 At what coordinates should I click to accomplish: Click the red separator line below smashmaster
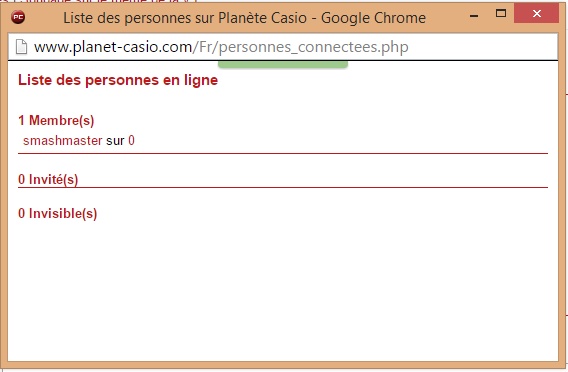click(x=283, y=154)
